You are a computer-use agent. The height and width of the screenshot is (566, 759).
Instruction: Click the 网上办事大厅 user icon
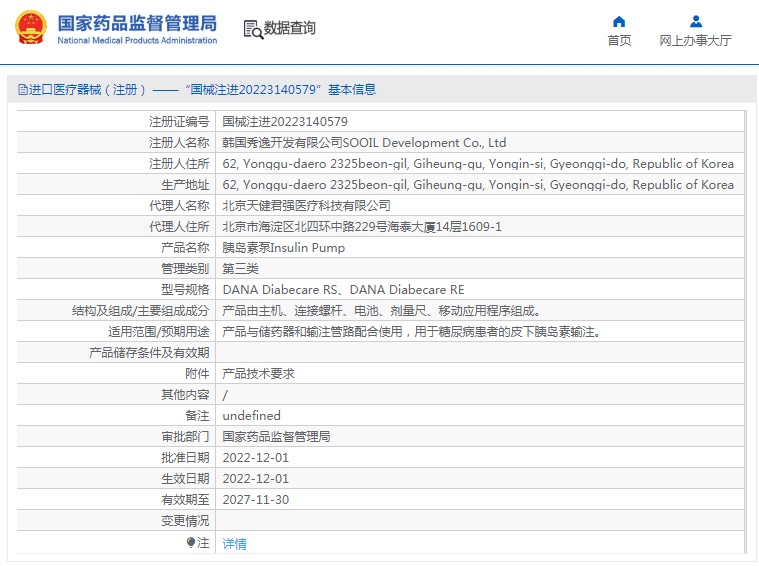[x=696, y=21]
